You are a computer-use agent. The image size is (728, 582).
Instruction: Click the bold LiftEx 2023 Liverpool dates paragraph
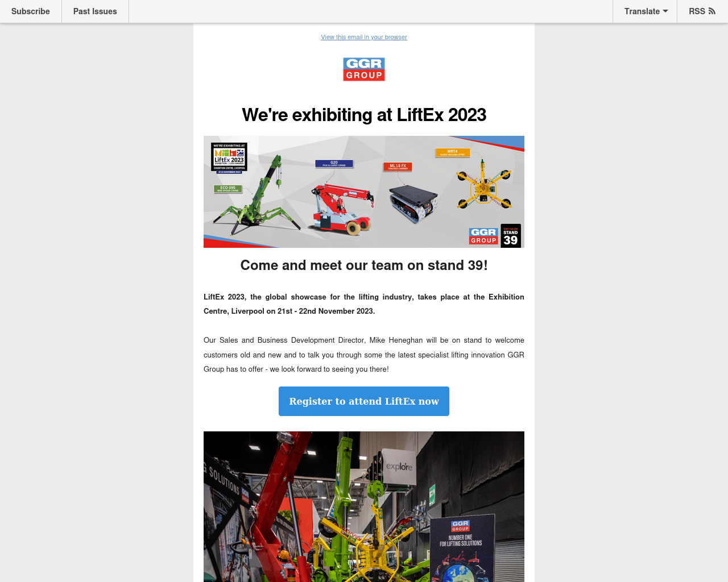[364, 304]
